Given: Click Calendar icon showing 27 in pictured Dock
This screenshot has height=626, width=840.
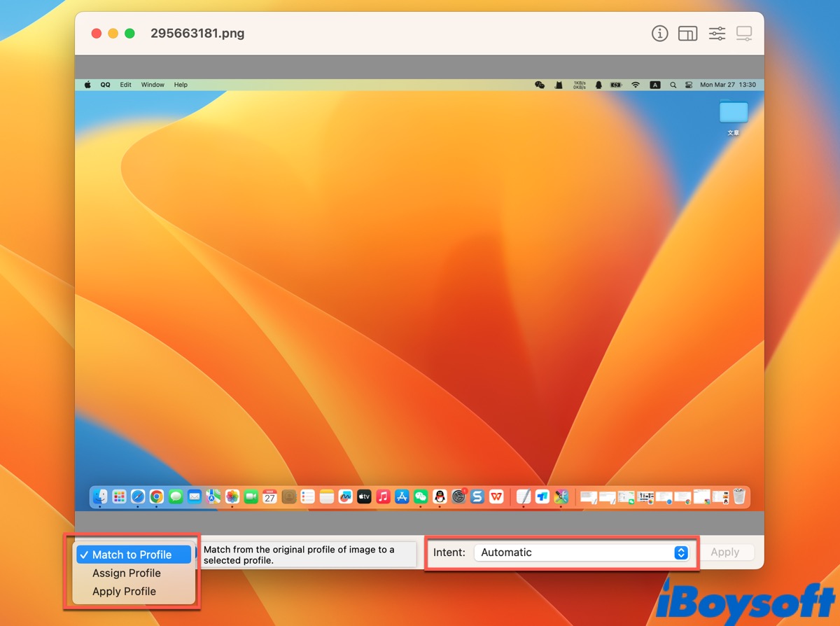Looking at the screenshot, I should click(270, 496).
